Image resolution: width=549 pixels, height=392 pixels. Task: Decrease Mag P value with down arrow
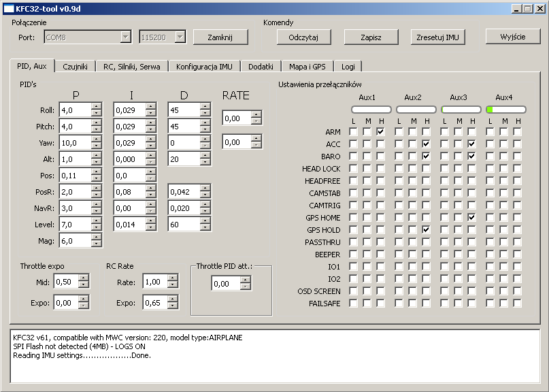pos(97,244)
